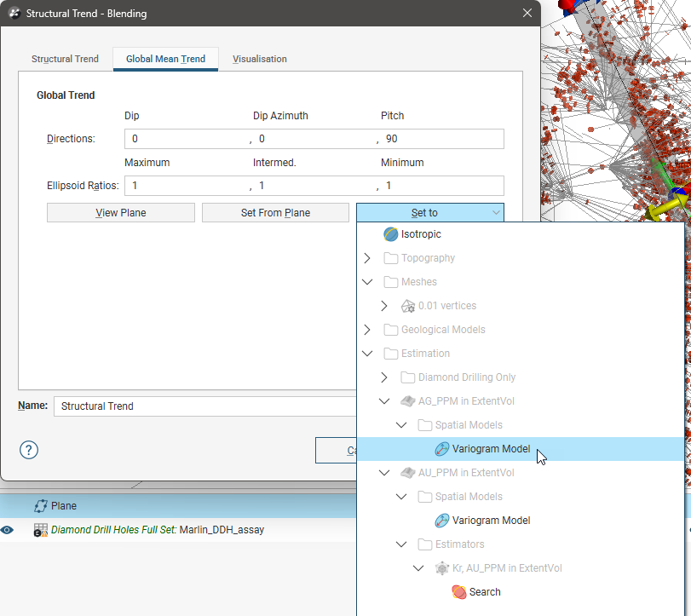Click the Set From Plane button
The height and width of the screenshot is (616, 691).
point(275,213)
